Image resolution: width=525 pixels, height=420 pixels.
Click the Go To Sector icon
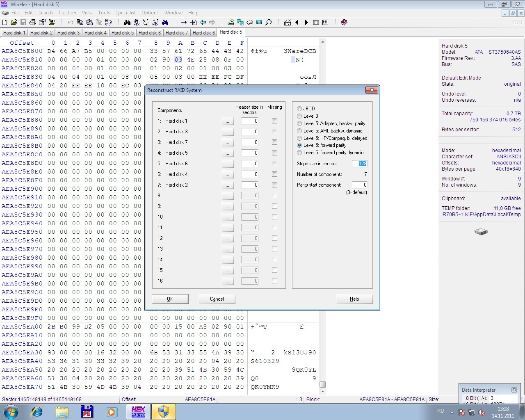point(193,22)
